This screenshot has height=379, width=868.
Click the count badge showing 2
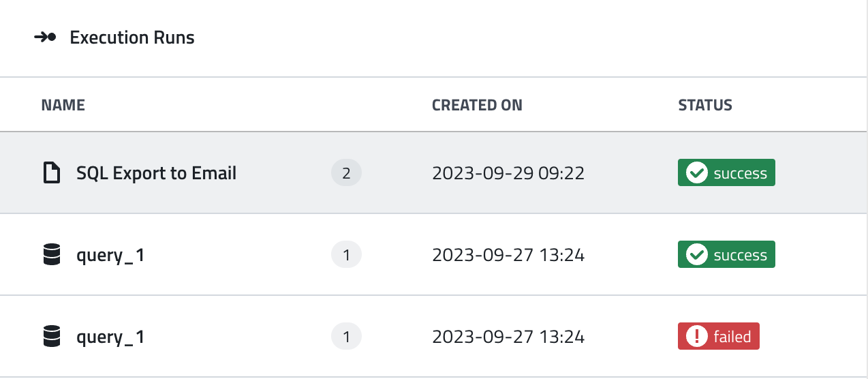[346, 173]
